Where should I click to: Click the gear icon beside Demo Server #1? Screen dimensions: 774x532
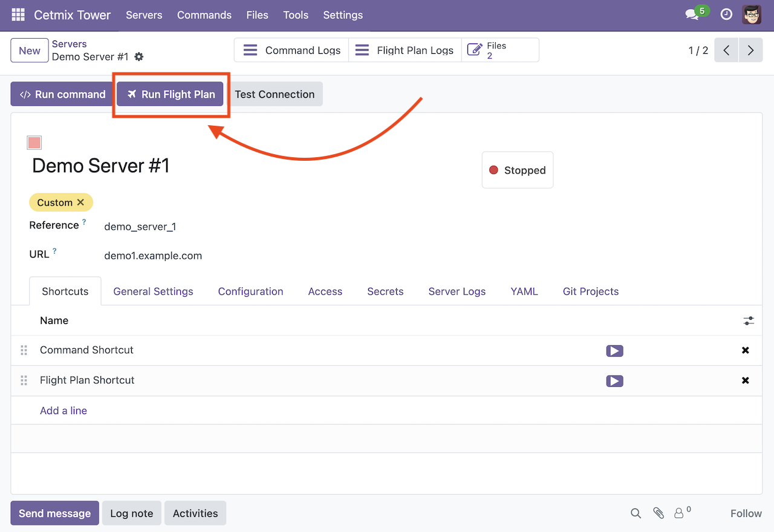point(139,57)
